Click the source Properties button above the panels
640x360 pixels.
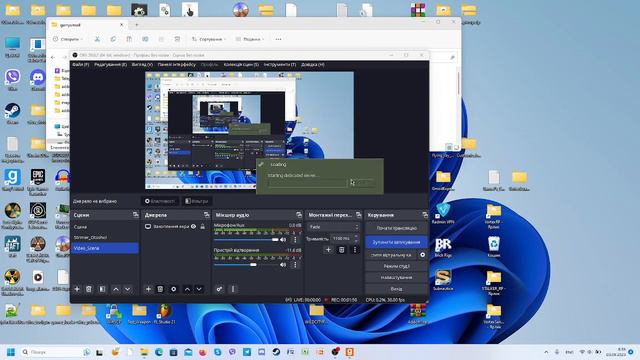click(160, 201)
